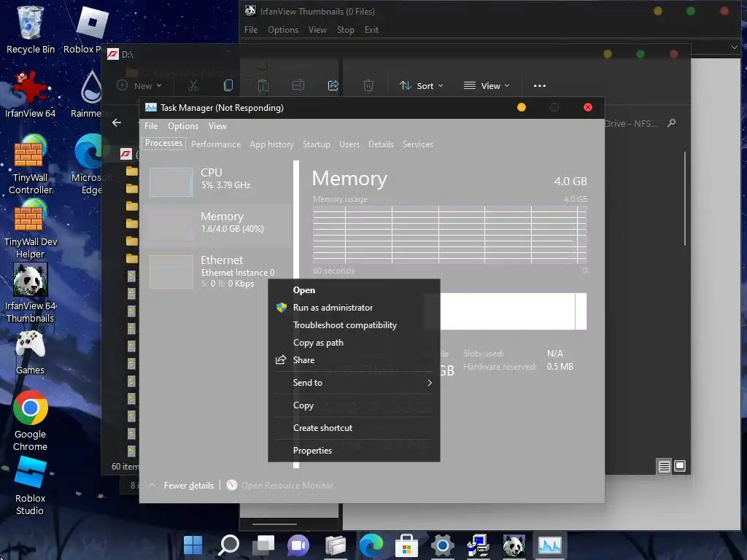Screen dimensions: 747x560
Task: Open the IrfanView 64 desktop icon
Action: point(30,94)
